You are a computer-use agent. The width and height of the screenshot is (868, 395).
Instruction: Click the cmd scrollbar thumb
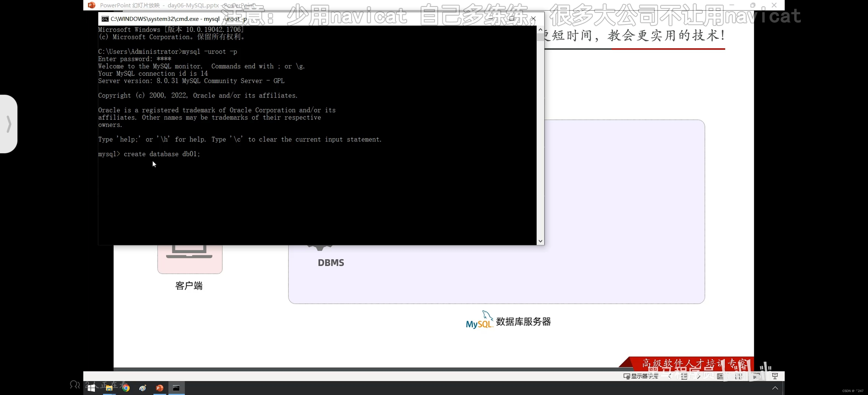[x=541, y=37]
